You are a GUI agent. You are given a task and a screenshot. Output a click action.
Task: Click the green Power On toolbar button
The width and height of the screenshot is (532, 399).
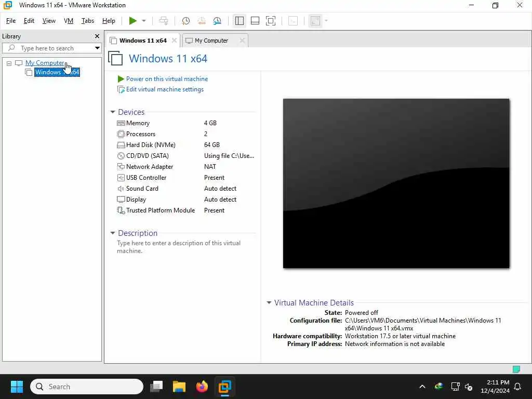pos(132,21)
